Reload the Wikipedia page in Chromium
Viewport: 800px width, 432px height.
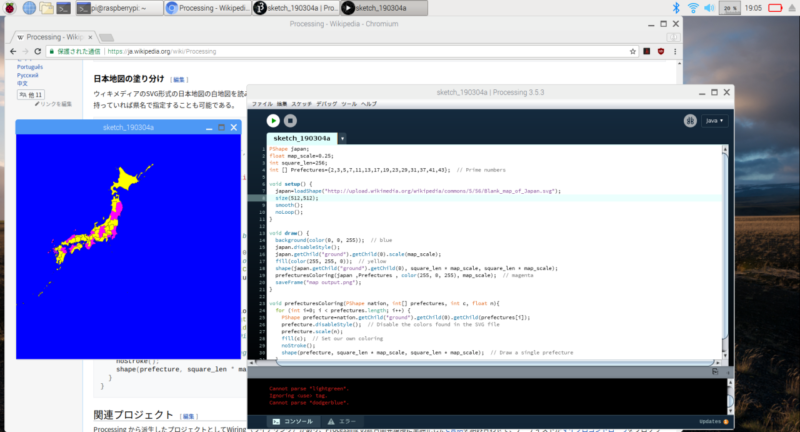click(x=37, y=51)
